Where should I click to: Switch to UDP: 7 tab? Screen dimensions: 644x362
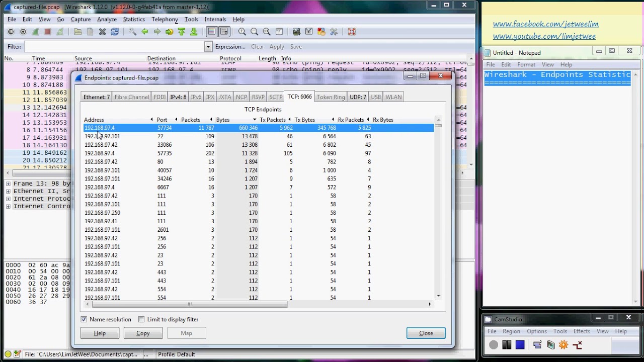click(358, 97)
